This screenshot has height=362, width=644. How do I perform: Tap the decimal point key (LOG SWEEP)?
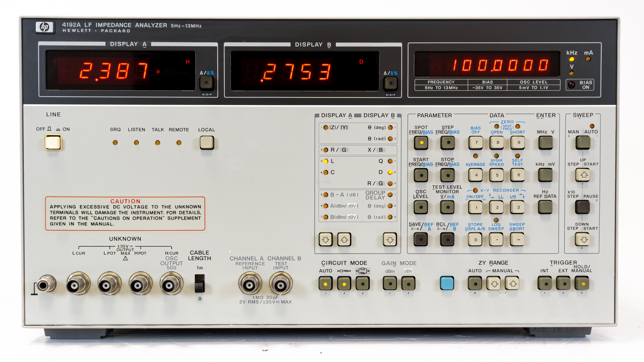coord(496,239)
